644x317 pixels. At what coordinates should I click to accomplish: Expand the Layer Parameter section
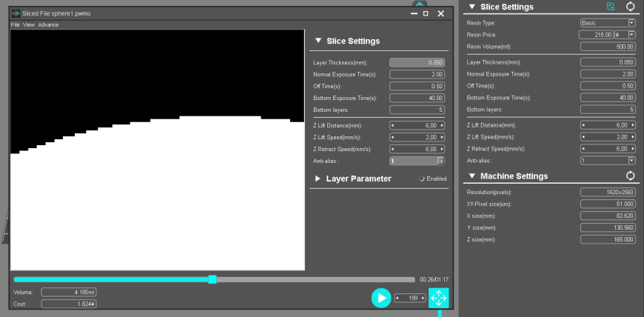318,178
